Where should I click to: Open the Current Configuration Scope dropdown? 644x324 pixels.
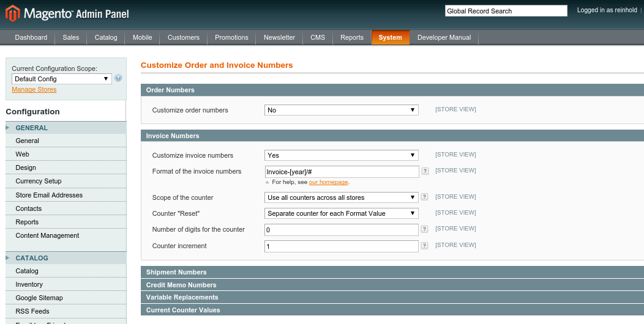(x=61, y=79)
